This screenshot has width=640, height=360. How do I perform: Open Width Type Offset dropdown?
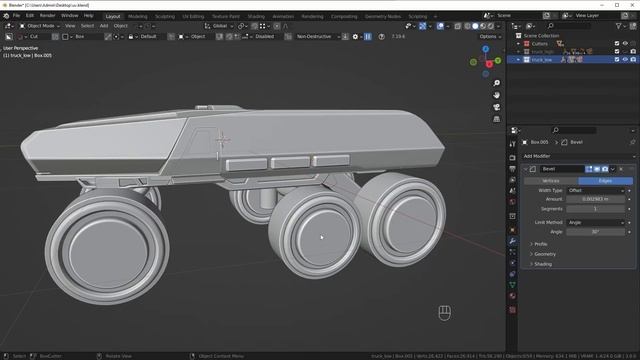596,191
